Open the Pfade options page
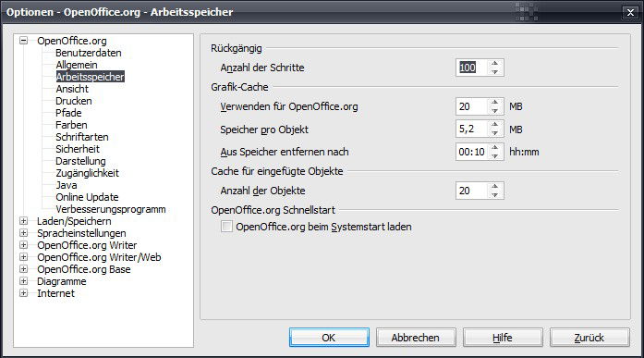Viewport: 644px width, 358px height. [x=68, y=113]
